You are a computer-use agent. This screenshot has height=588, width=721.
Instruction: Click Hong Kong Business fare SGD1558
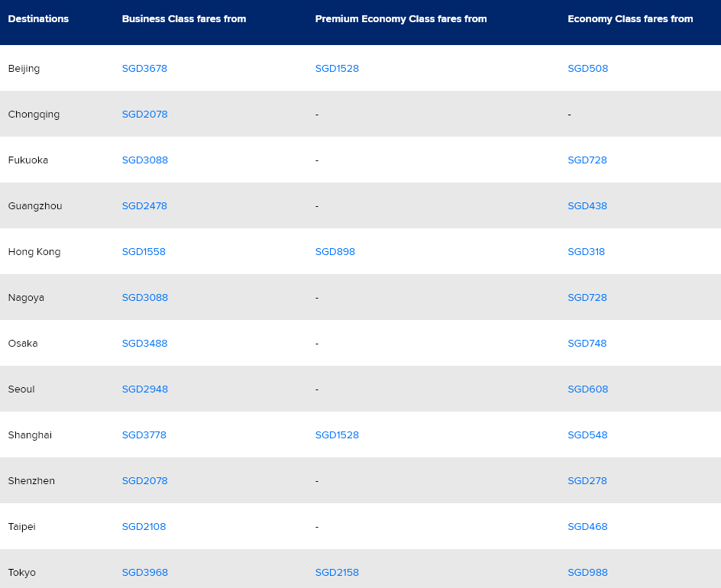click(x=144, y=252)
